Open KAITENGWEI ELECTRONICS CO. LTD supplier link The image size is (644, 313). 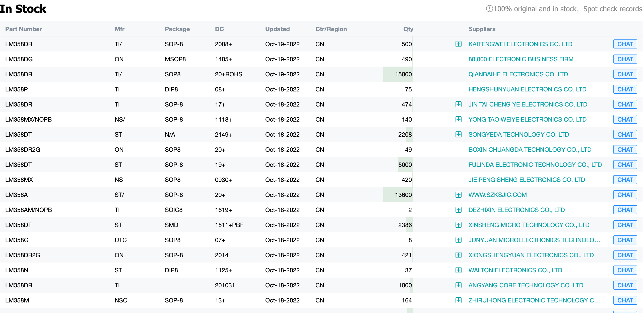520,44
